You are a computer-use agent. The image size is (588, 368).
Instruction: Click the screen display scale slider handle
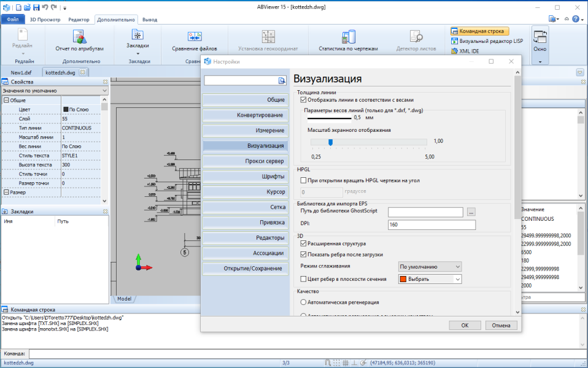330,142
